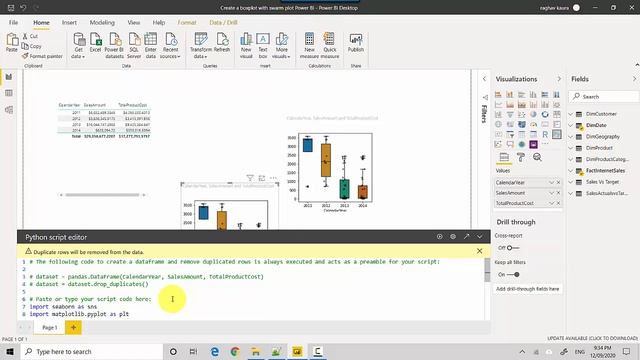640x360 pixels.
Task: Open Edge from the taskbar
Action: [214, 351]
